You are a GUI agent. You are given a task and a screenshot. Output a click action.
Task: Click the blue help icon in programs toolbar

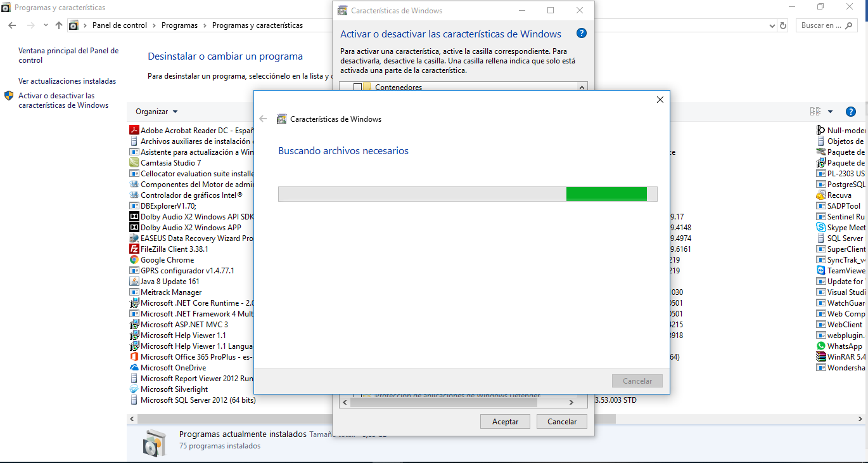851,112
